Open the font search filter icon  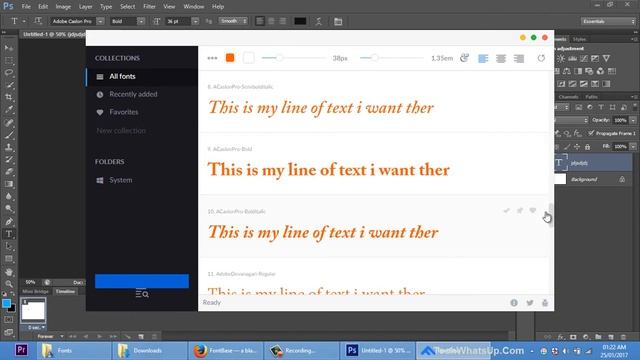tap(142, 293)
